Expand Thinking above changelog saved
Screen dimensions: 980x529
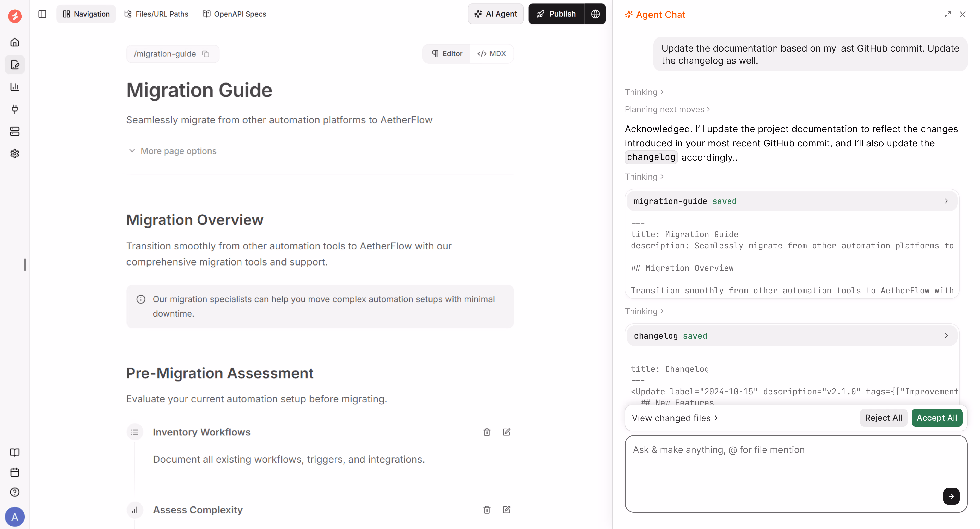644,311
